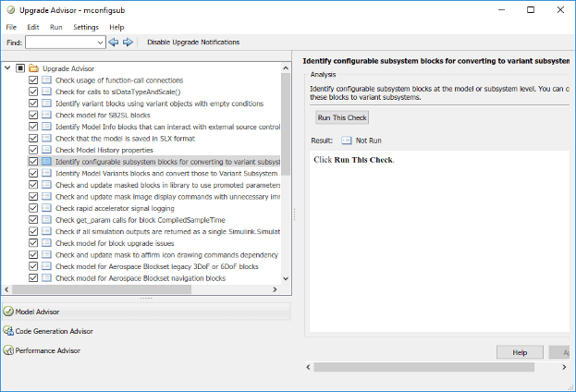Click Disable Upgrade Notifications

point(193,43)
